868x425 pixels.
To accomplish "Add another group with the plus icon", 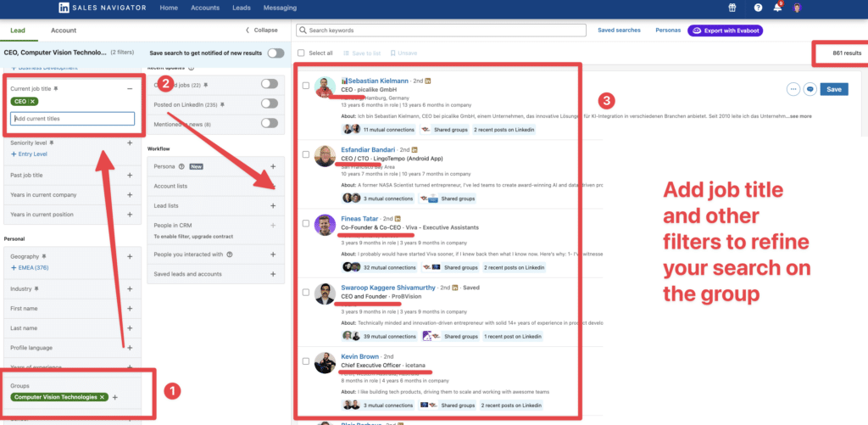I will click(x=115, y=397).
